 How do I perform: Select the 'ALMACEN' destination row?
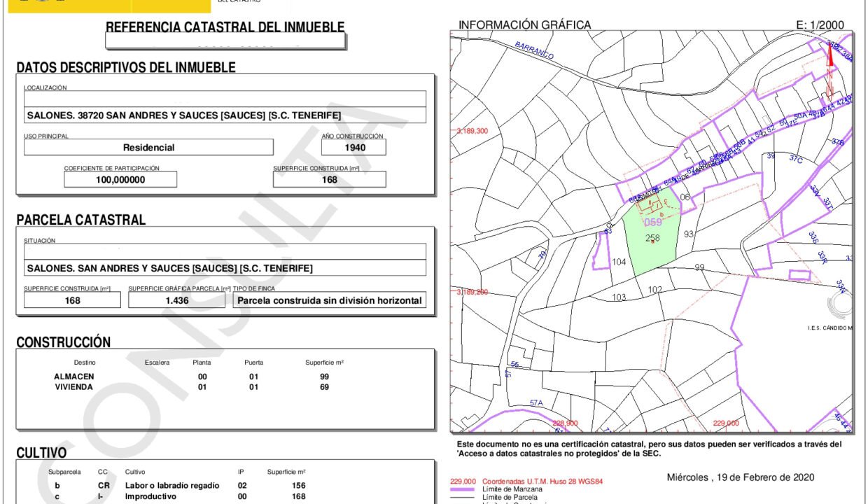point(74,377)
